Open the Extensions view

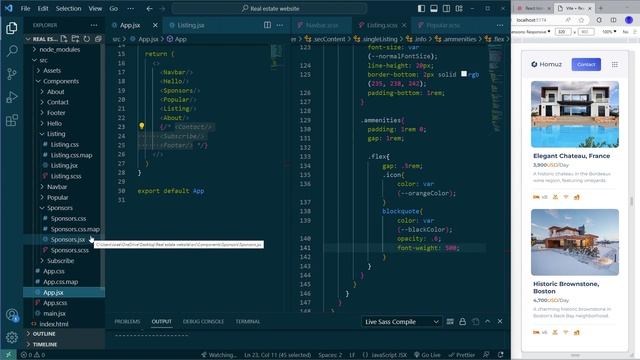(x=12, y=120)
